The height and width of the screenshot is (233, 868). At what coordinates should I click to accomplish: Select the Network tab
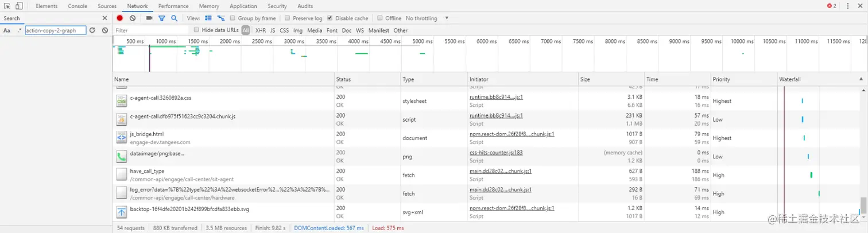pyautogui.click(x=137, y=6)
